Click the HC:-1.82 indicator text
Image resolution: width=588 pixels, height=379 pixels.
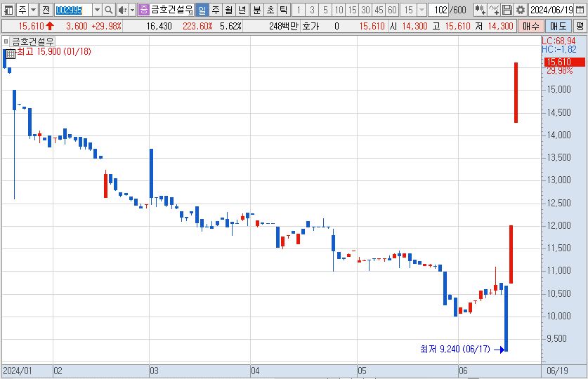pyautogui.click(x=558, y=49)
